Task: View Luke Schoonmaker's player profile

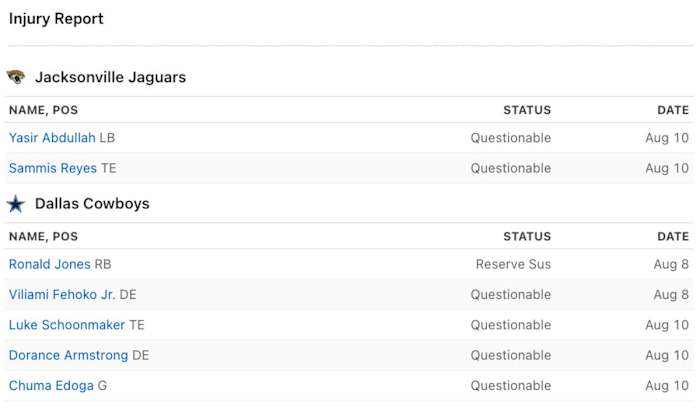Action: click(67, 325)
